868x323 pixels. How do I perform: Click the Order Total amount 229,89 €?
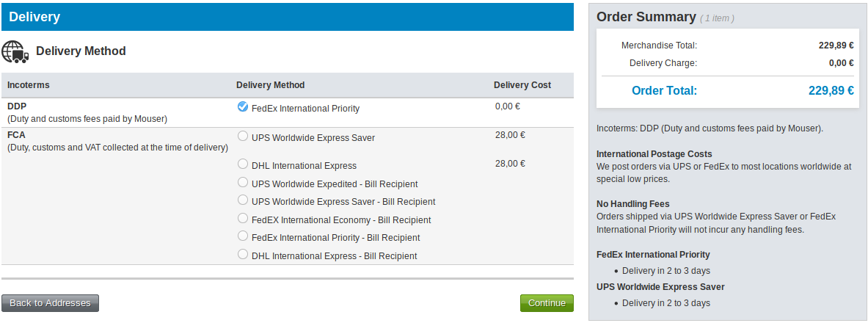tap(831, 90)
